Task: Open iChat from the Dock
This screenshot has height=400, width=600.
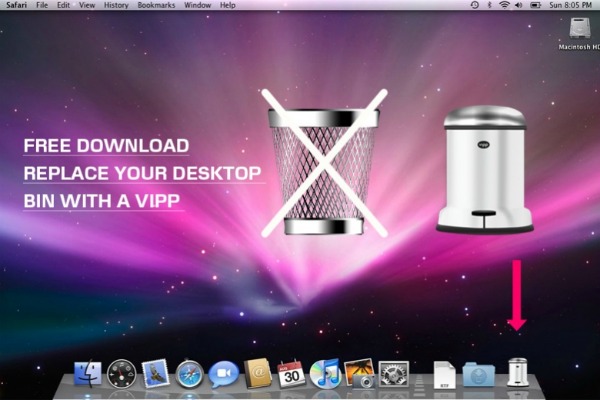Action: pyautogui.click(x=223, y=374)
